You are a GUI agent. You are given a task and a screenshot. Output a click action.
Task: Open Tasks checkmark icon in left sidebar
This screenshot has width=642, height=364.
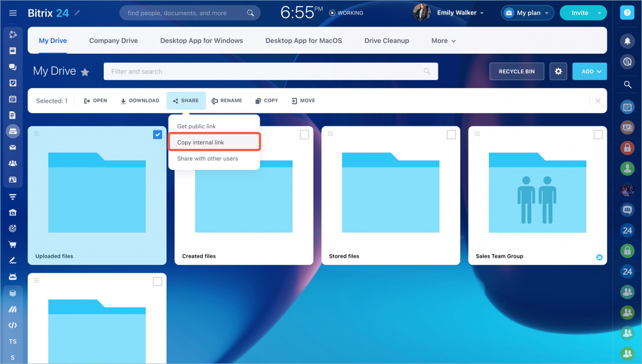coord(13,83)
